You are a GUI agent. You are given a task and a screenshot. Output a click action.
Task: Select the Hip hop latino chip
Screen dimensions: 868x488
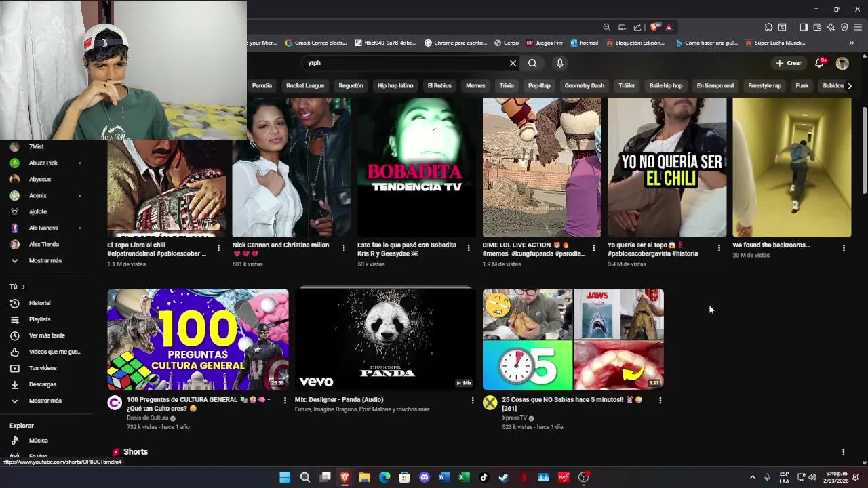coord(395,86)
